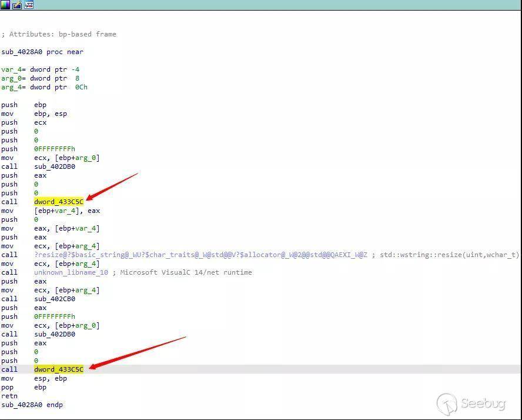Click the edit node pencil icon
Image resolution: width=522 pixels, height=420 pixels.
[x=17, y=5]
